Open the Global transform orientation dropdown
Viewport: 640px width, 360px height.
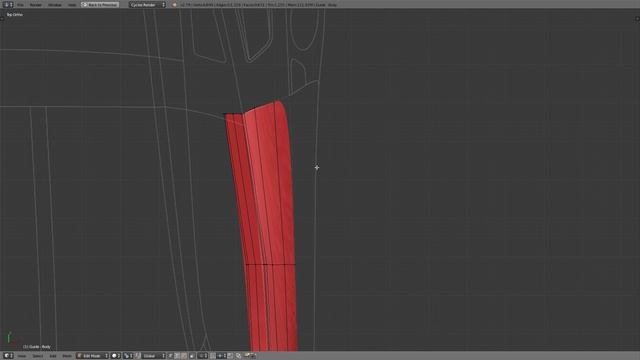154,356
